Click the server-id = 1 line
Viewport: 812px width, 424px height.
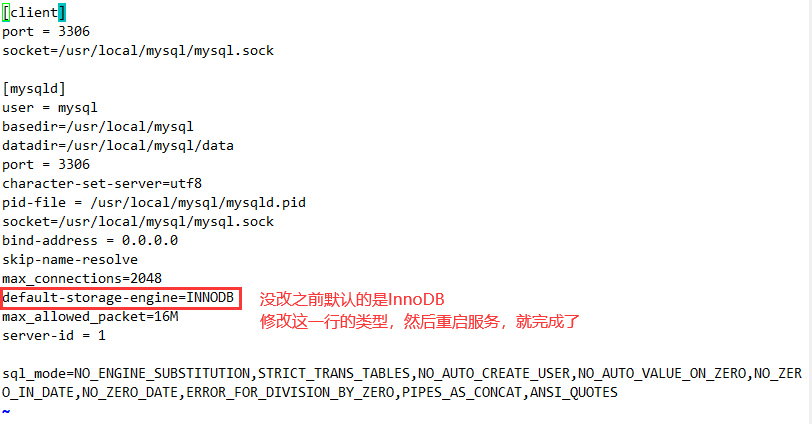pos(54,335)
